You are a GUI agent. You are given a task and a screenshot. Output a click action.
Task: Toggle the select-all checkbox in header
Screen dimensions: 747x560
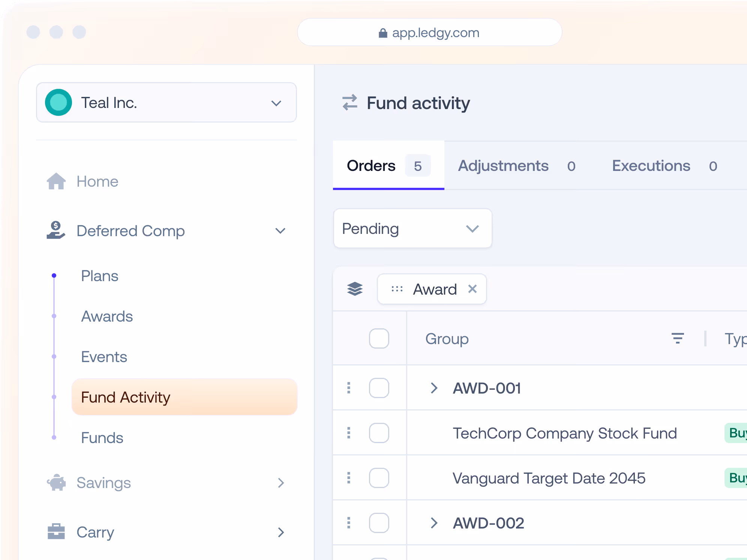click(x=379, y=338)
